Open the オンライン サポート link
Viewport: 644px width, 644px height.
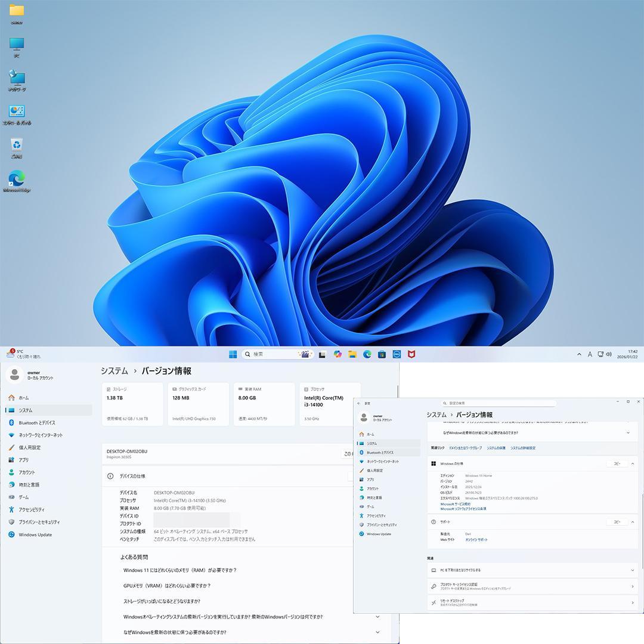(x=476, y=540)
